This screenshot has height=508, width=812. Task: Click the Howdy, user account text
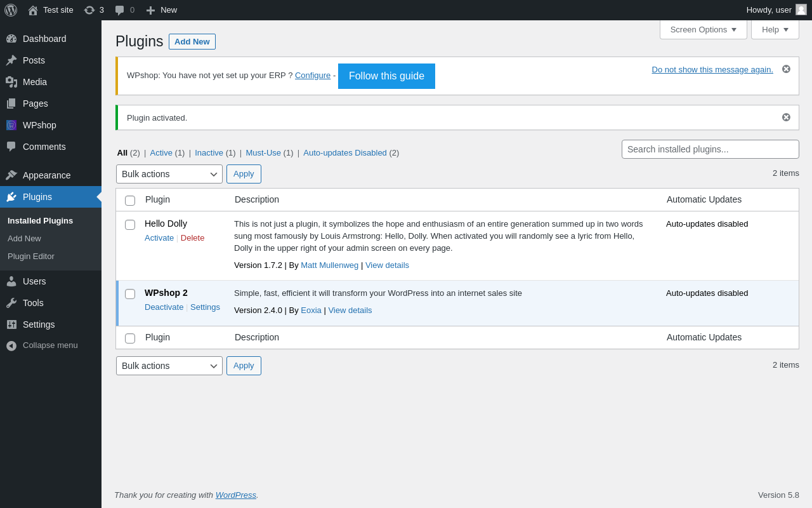click(x=769, y=10)
